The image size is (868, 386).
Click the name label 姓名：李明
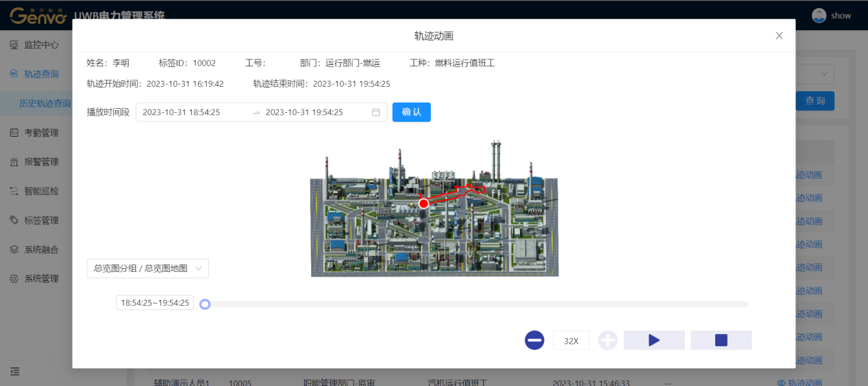point(108,63)
